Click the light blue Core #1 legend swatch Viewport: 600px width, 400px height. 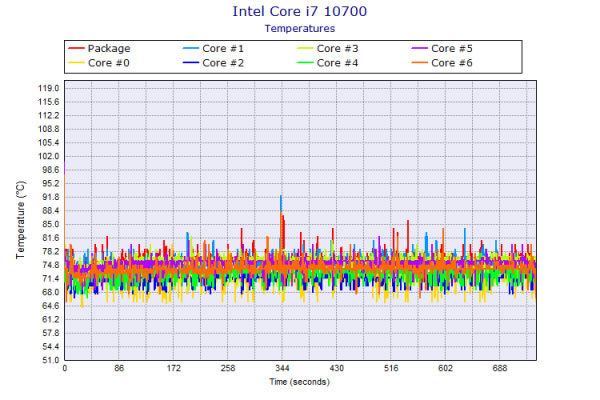point(191,48)
